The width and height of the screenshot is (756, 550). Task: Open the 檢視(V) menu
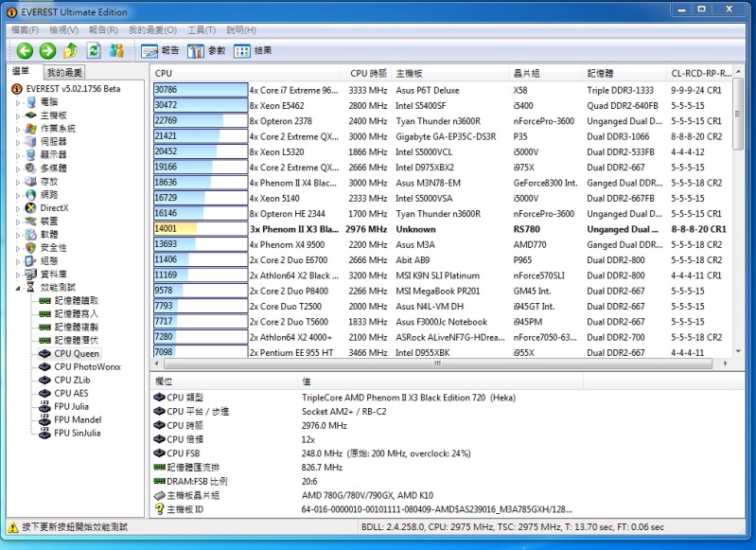pos(63,30)
